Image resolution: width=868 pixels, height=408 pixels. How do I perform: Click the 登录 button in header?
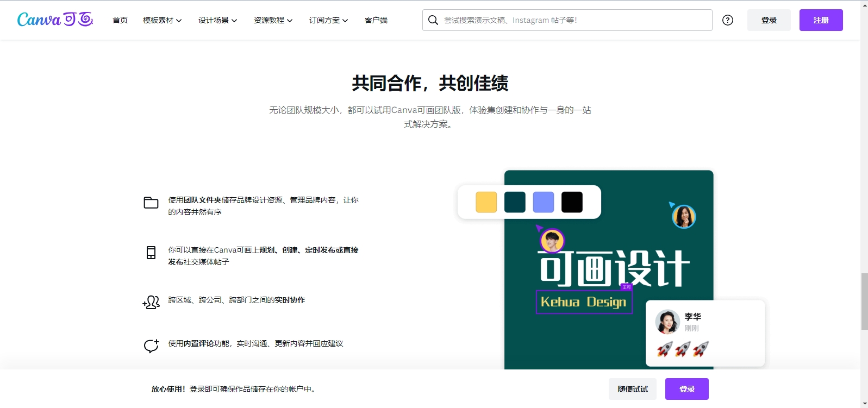pyautogui.click(x=769, y=20)
